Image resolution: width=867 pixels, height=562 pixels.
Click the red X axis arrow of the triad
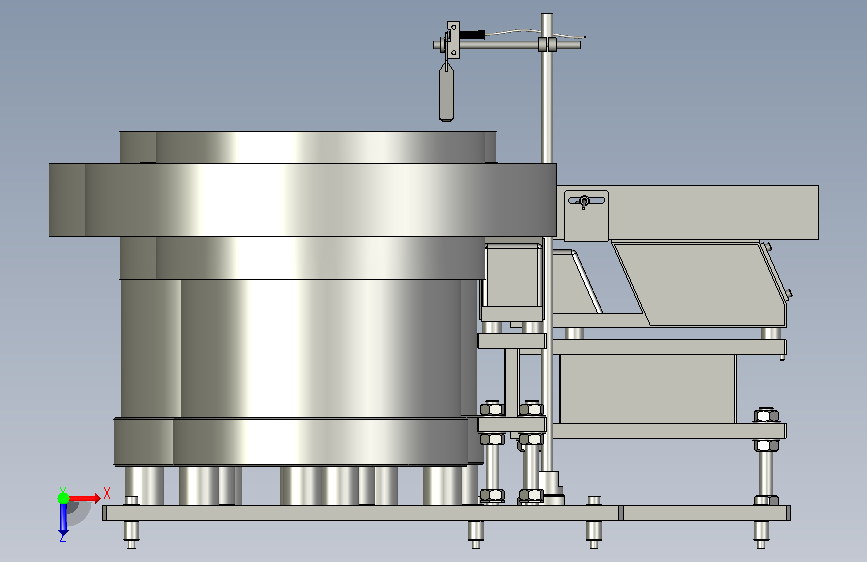tap(85, 498)
